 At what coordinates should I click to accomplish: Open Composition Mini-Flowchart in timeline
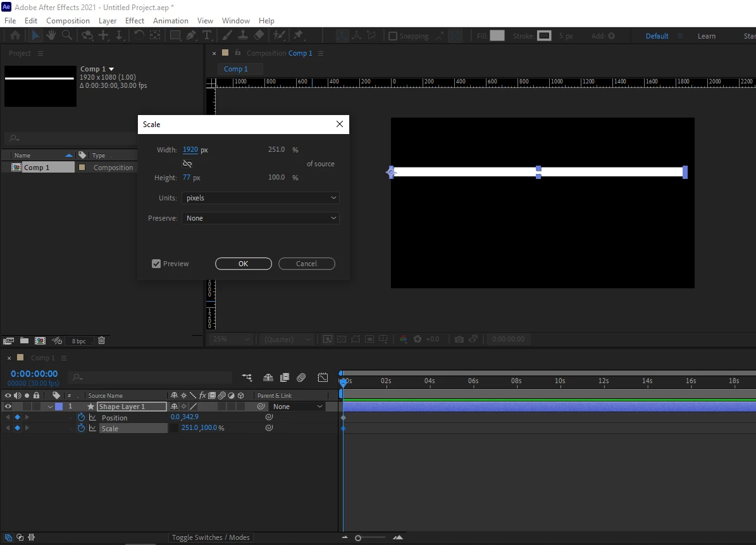coord(247,377)
